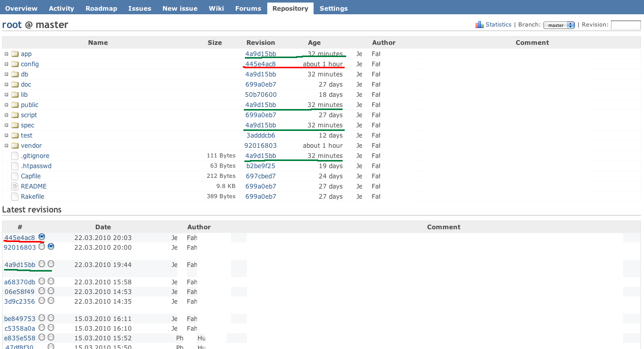The width and height of the screenshot is (644, 349).
Task: Click the '111 Bytes' size of .gitignore
Action: click(x=221, y=156)
